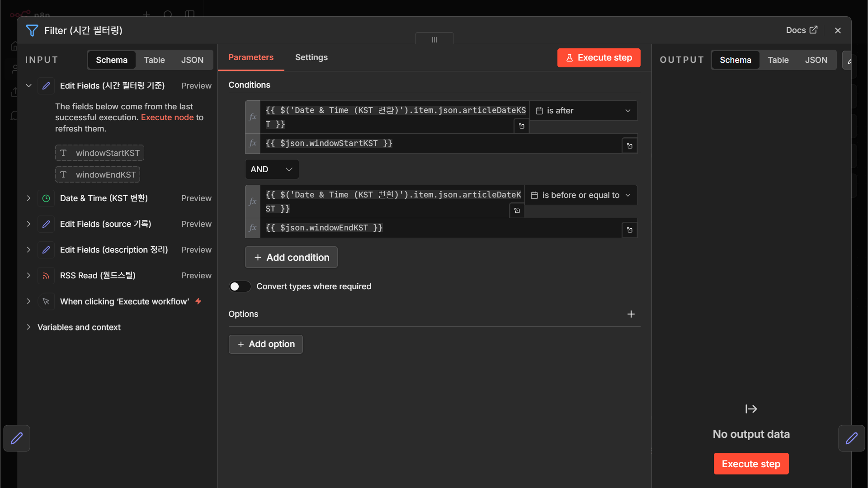The image size is (868, 488).
Task: Expand Date & Time (KST 변환) node
Action: pos(28,198)
